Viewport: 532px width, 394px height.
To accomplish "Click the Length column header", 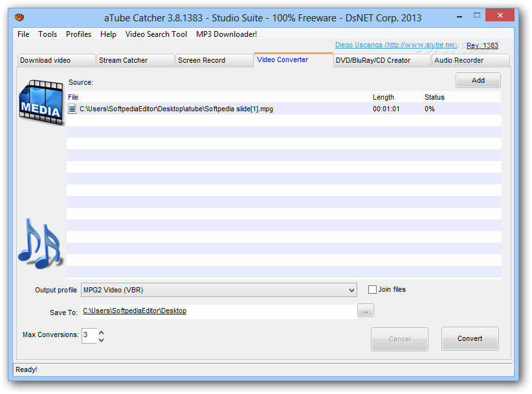I will point(397,97).
